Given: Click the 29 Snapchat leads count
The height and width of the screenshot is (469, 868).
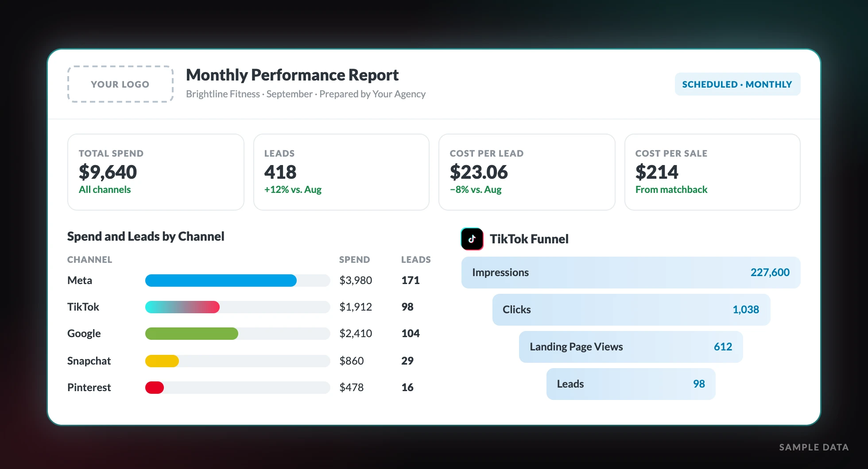Looking at the screenshot, I should [x=407, y=361].
